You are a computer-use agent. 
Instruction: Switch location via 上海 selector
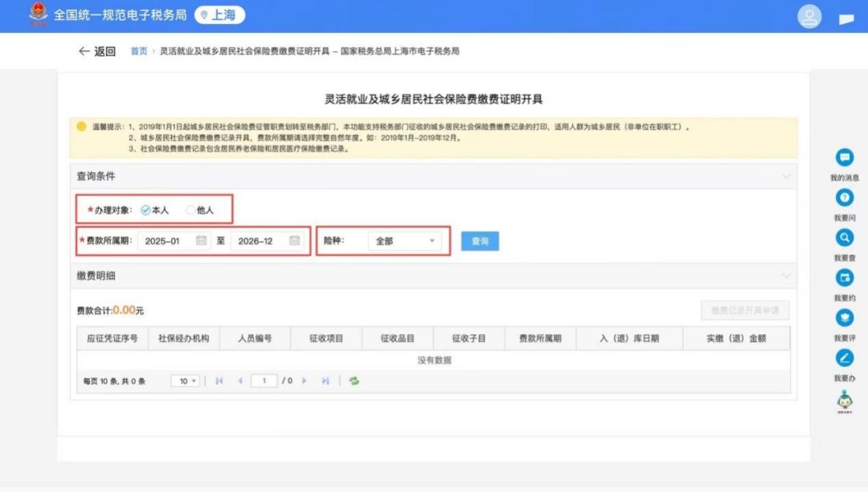219,15
